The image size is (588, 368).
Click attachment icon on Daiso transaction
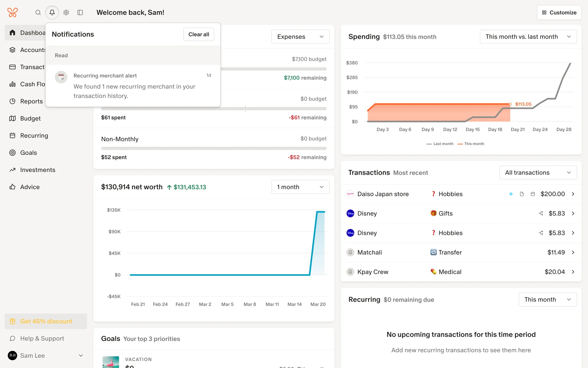click(522, 194)
